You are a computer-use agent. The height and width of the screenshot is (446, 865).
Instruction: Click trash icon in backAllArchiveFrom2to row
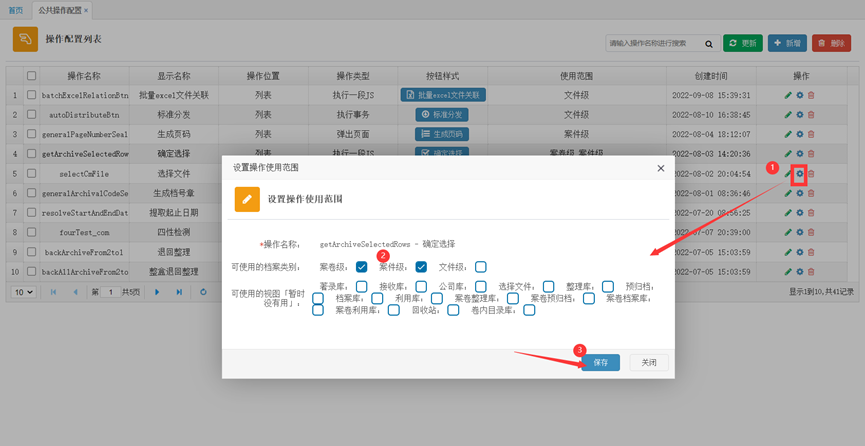coord(811,272)
